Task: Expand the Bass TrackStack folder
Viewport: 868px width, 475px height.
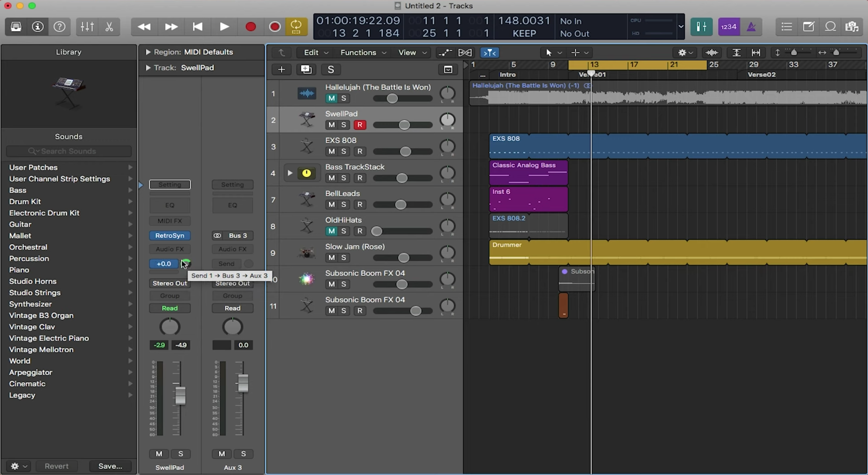Action: pos(290,173)
